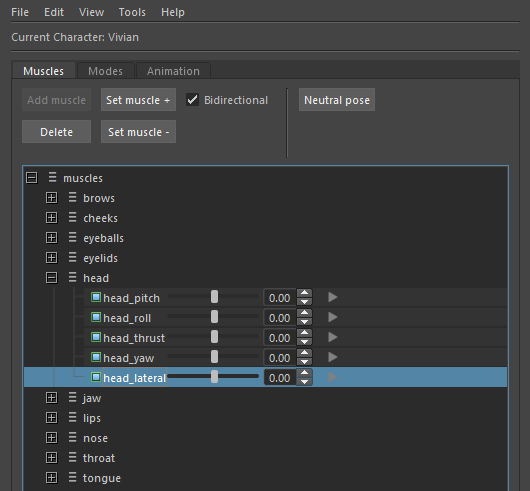Click the head_thrust value input field
530x491 pixels.
[x=280, y=338]
